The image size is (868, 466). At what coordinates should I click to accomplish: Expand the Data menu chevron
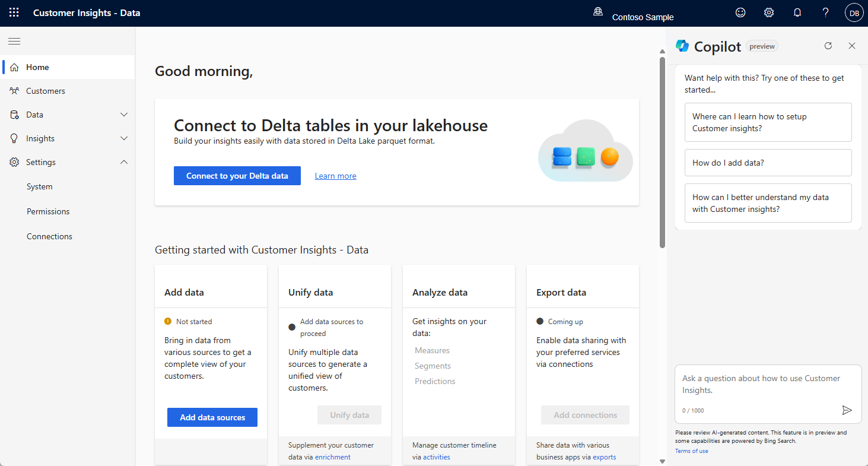tap(124, 115)
